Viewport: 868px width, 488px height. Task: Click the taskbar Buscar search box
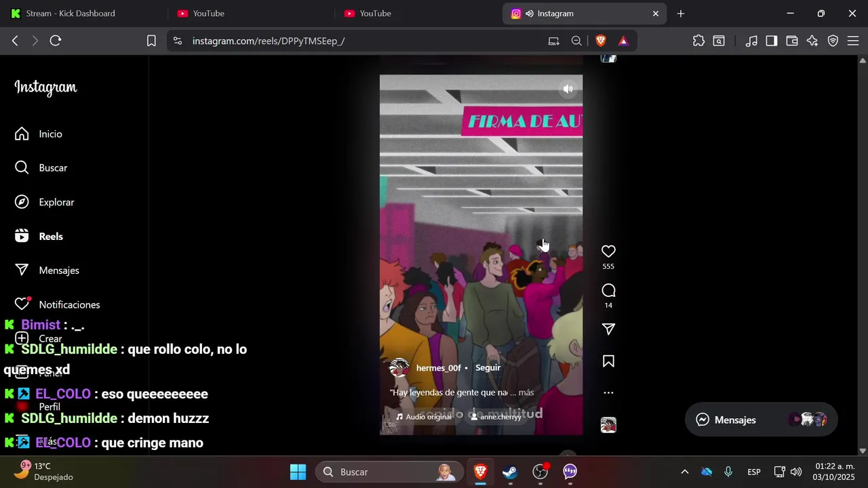click(390, 472)
